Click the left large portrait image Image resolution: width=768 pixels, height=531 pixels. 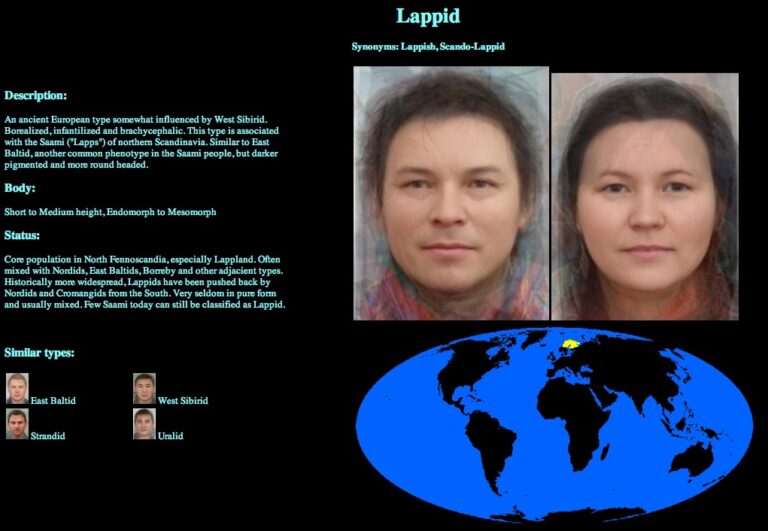tap(451, 193)
